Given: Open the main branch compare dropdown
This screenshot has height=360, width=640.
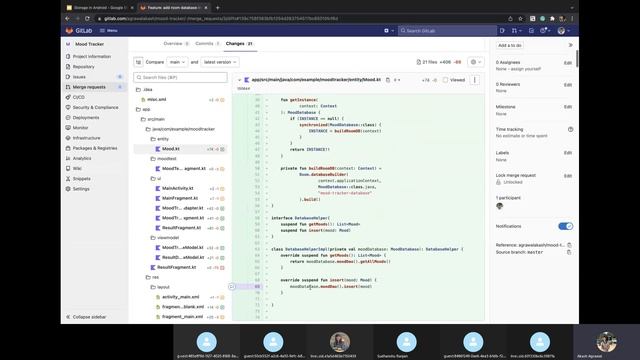Looking at the screenshot, I should pos(177,62).
